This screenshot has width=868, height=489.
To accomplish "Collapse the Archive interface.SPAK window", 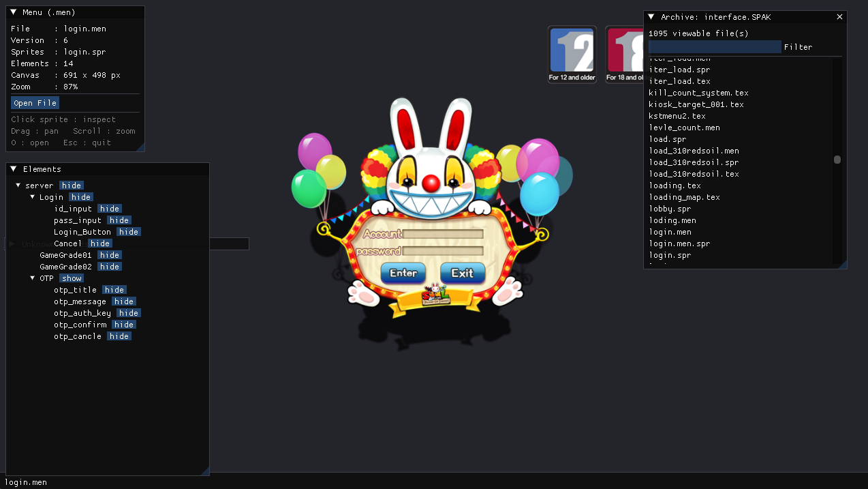I will pyautogui.click(x=651, y=17).
